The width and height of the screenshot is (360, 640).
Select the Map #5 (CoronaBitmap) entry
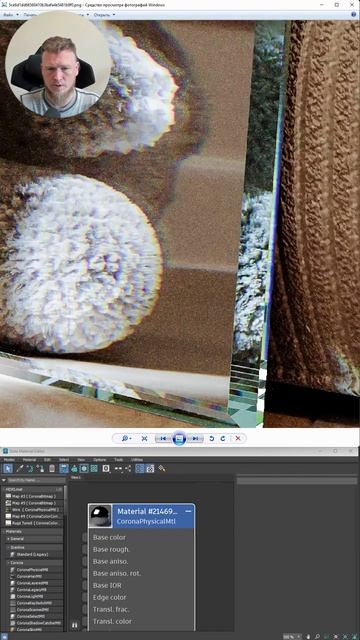click(x=33, y=503)
